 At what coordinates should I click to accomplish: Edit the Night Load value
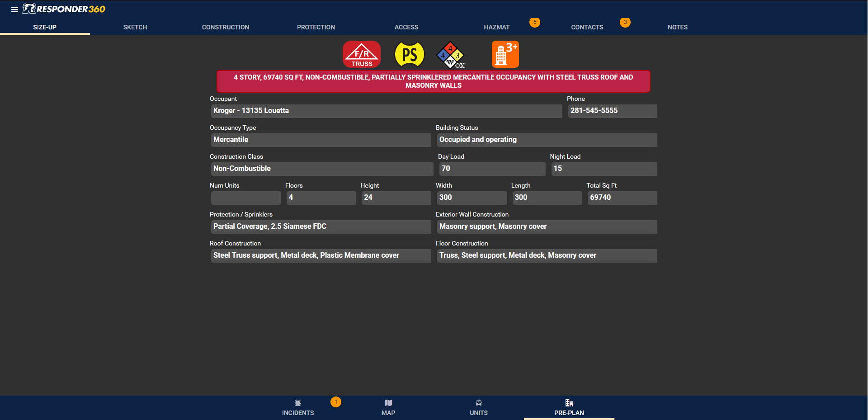[604, 169]
